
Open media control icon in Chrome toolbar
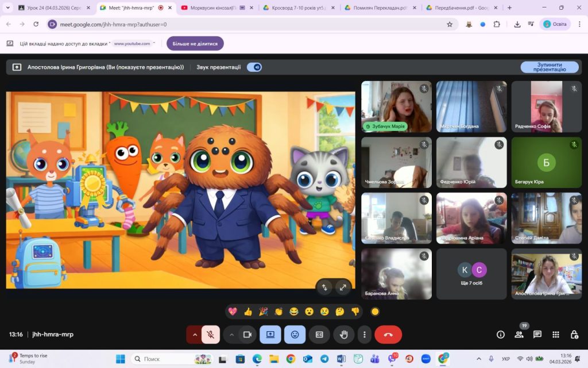[531, 24]
